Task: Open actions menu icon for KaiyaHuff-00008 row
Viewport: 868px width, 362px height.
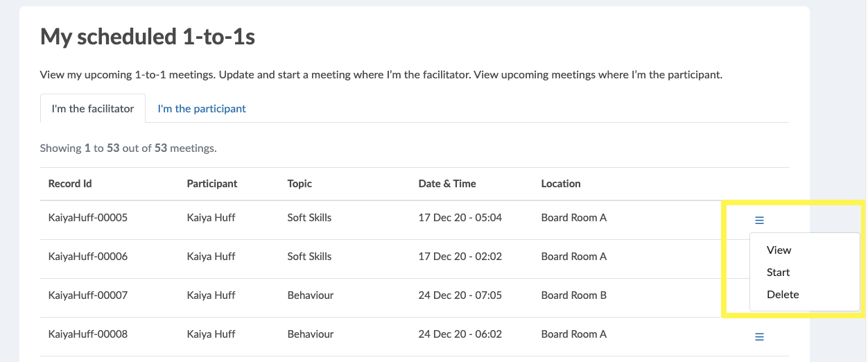Action: pos(759,337)
